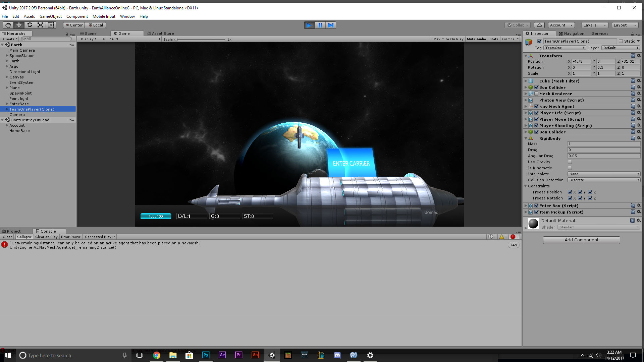Select the Rotate tool
Screen dimensions: 644x362
[x=30, y=25]
